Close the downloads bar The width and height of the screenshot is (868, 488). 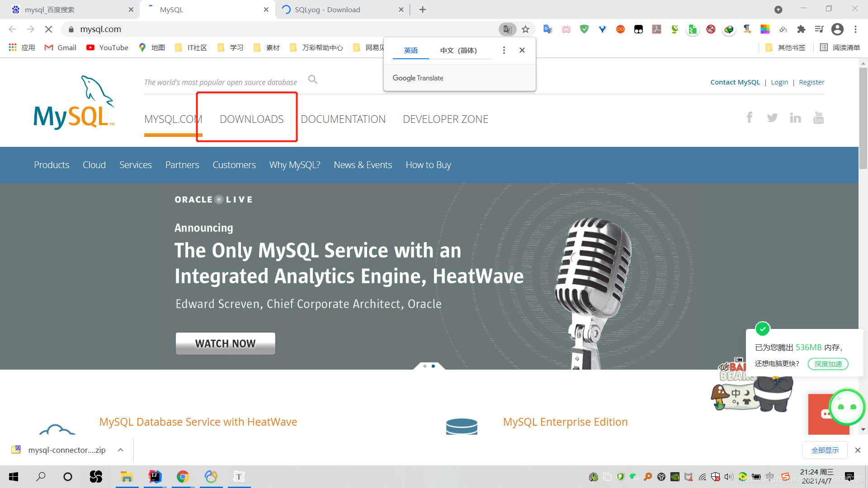coord(858,450)
